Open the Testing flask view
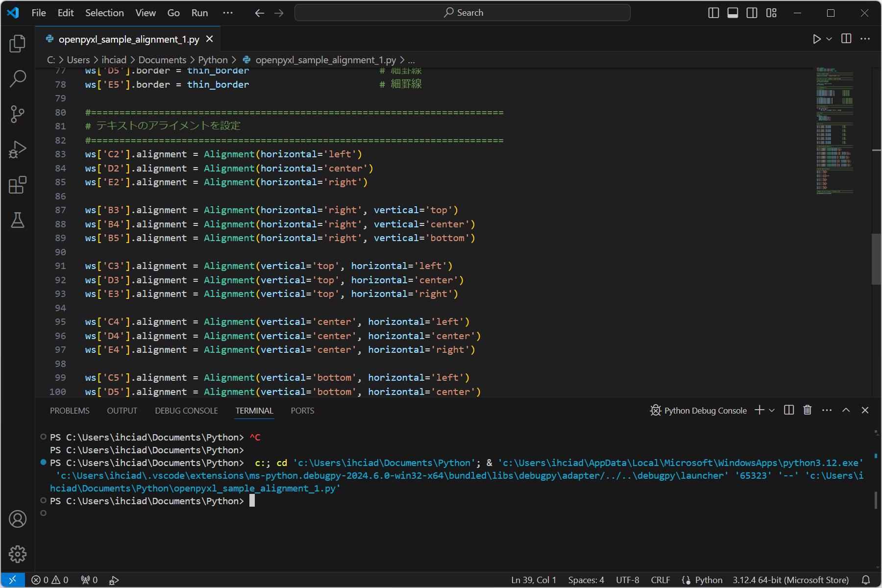The image size is (882, 588). point(18,220)
